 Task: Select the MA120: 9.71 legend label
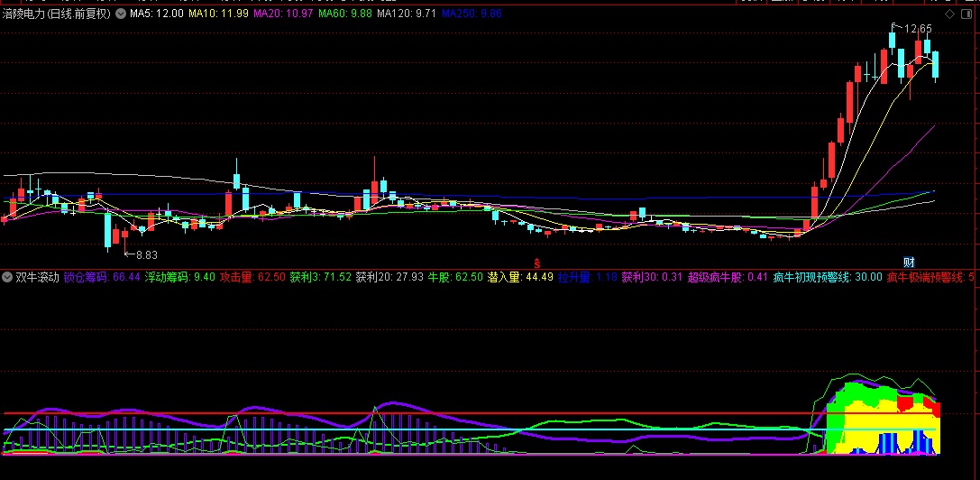click(x=408, y=14)
